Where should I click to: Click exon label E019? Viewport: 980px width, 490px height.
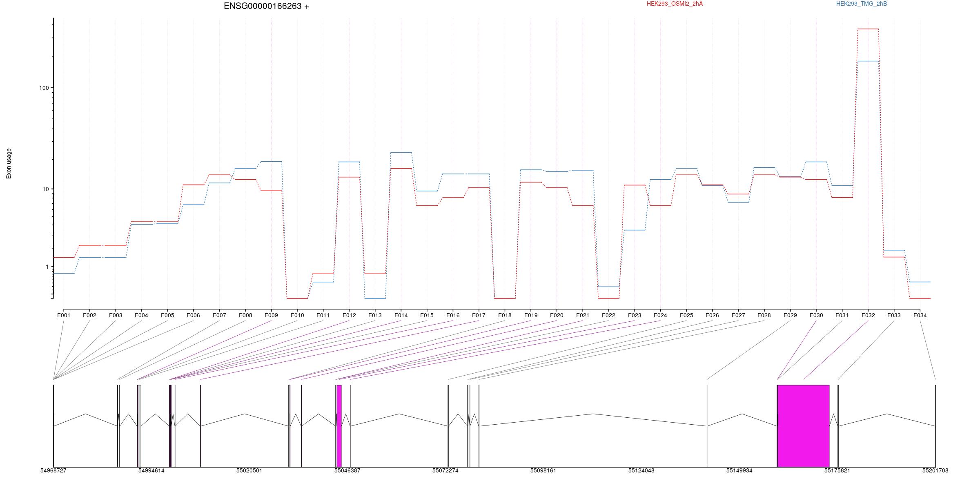[531, 315]
